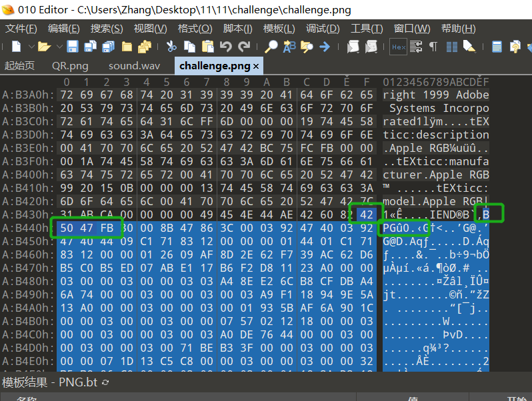This screenshot has width=532, height=401.
Task: Open the 搜索(S) menu
Action: point(107,29)
